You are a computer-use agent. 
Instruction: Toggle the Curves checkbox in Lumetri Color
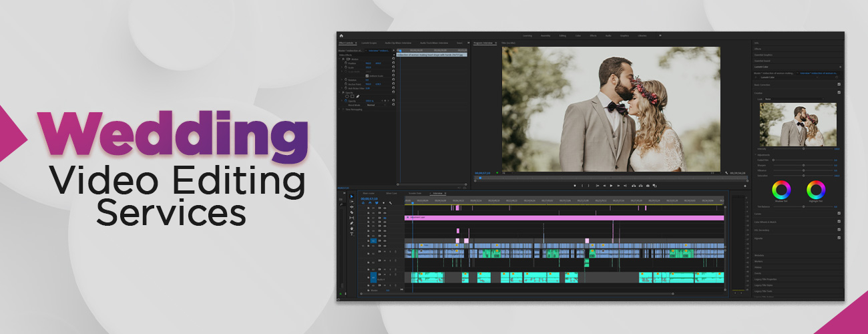tap(839, 213)
